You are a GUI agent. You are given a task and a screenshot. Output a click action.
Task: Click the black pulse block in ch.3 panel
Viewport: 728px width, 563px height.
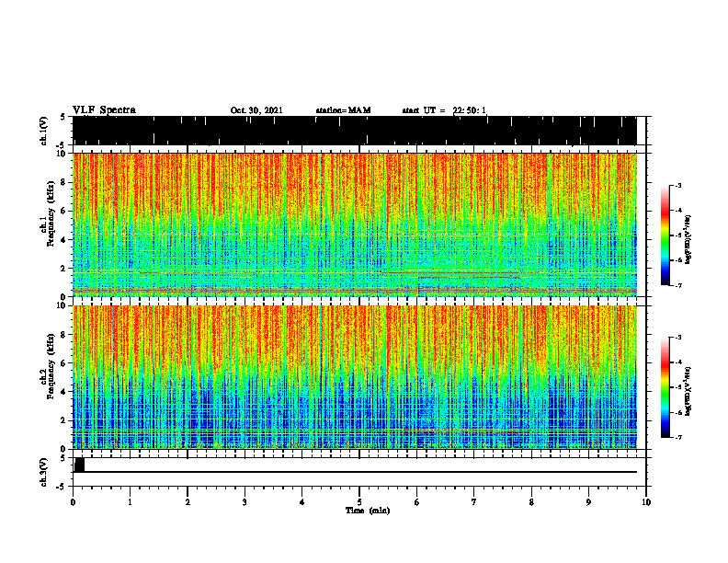tap(79, 465)
